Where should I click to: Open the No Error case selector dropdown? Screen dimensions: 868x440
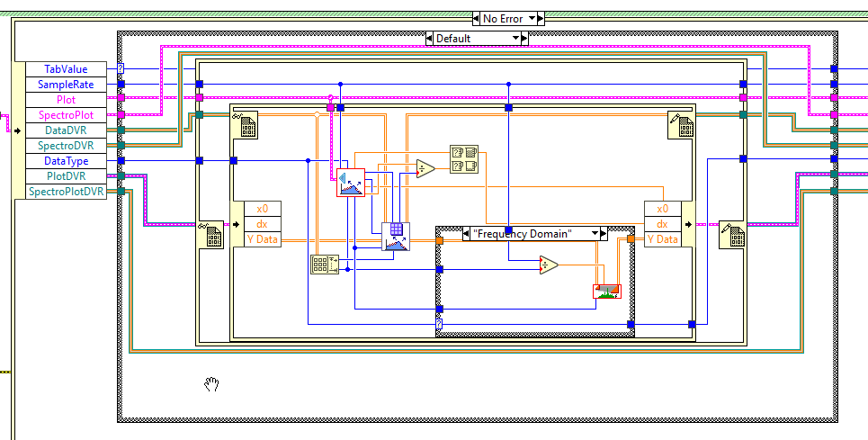tap(532, 18)
